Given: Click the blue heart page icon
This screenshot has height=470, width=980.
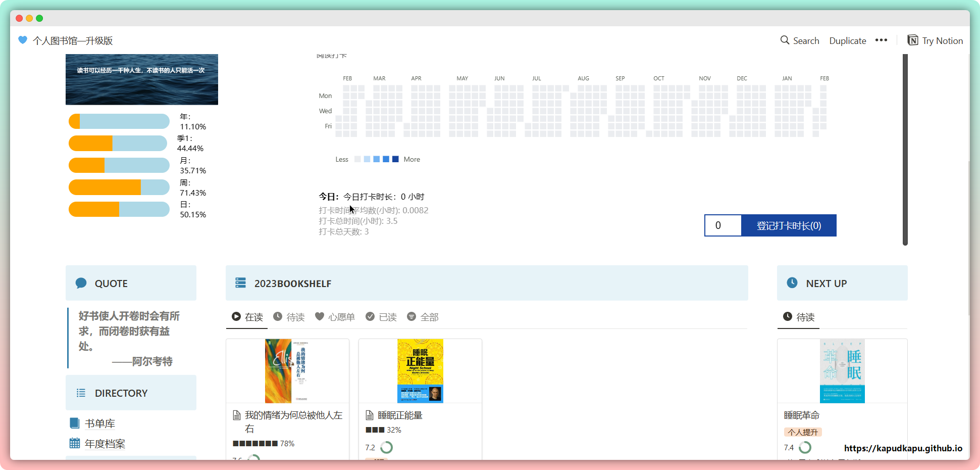Looking at the screenshot, I should tap(23, 40).
